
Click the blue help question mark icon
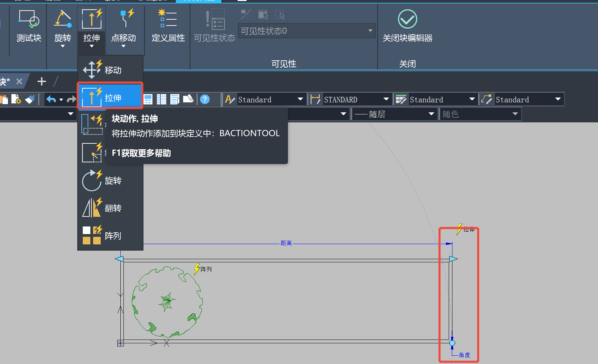point(205,100)
